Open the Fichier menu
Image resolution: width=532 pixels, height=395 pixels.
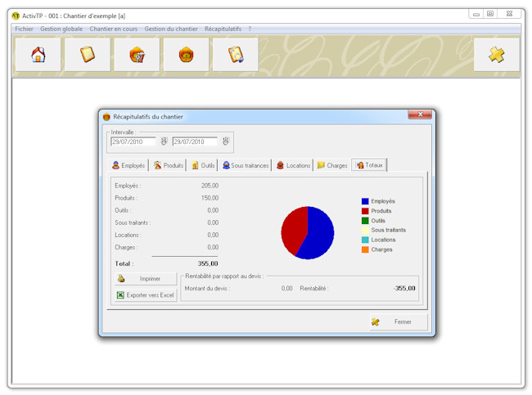(x=24, y=29)
